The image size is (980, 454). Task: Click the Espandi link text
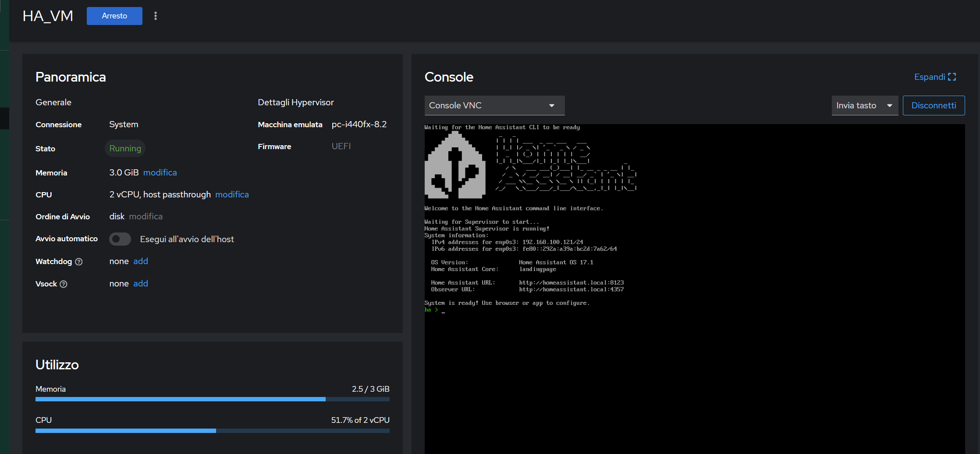[929, 77]
